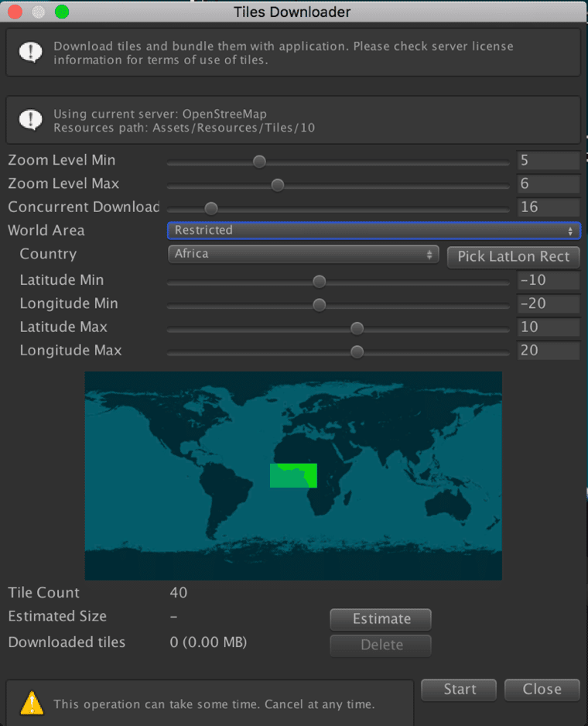Open the World Area dropdown
Viewport: 588px width, 726px height.
[x=374, y=230]
